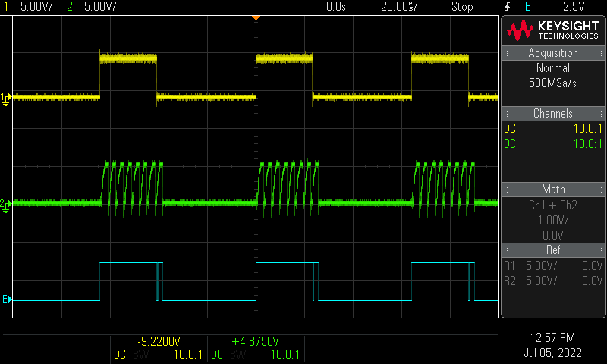Click the trigger source E label
607x364 pixels.
(x=527, y=7)
